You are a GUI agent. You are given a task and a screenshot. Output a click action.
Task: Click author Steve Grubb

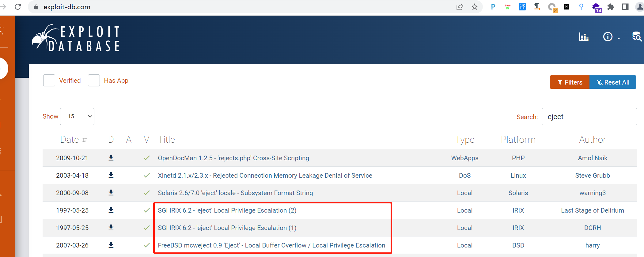tap(593, 176)
